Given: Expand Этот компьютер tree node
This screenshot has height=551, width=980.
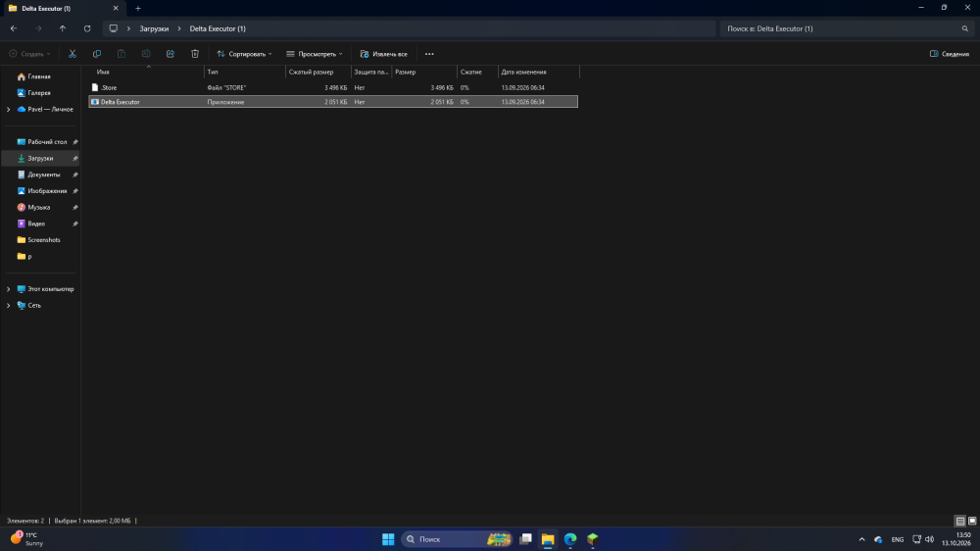Looking at the screenshot, I should click(8, 289).
